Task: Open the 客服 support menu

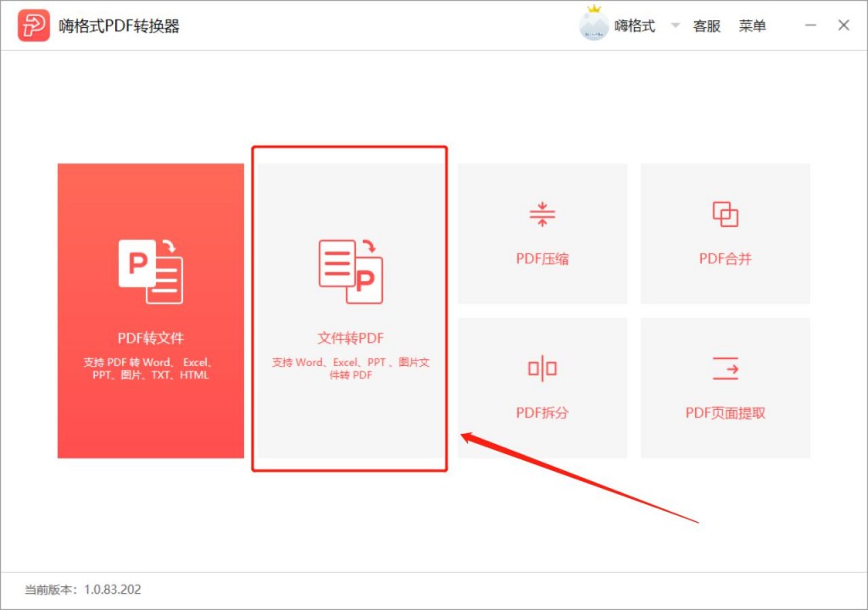Action: [706, 26]
